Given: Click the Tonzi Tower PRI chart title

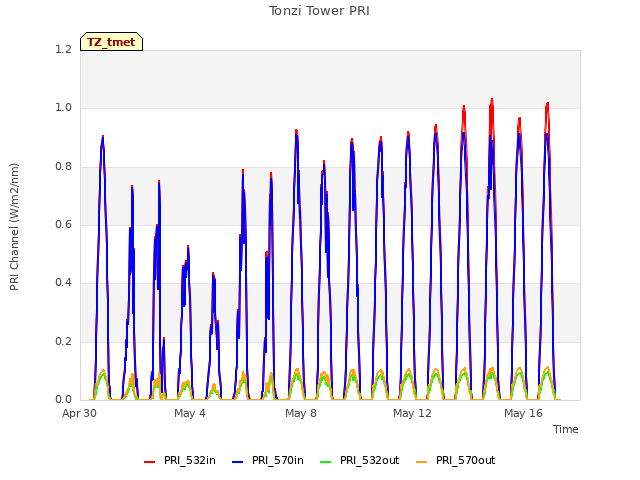Looking at the screenshot, I should pos(319,11).
